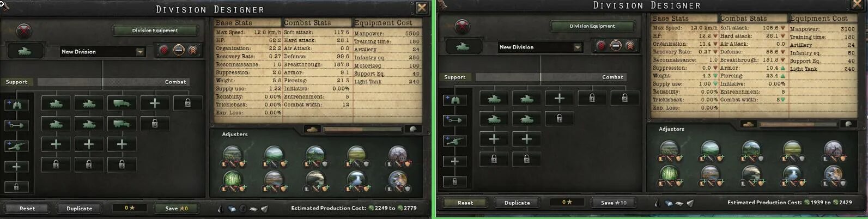868x219 pixels.
Task: Click the recon support company icon in left designer
Action: [16, 105]
